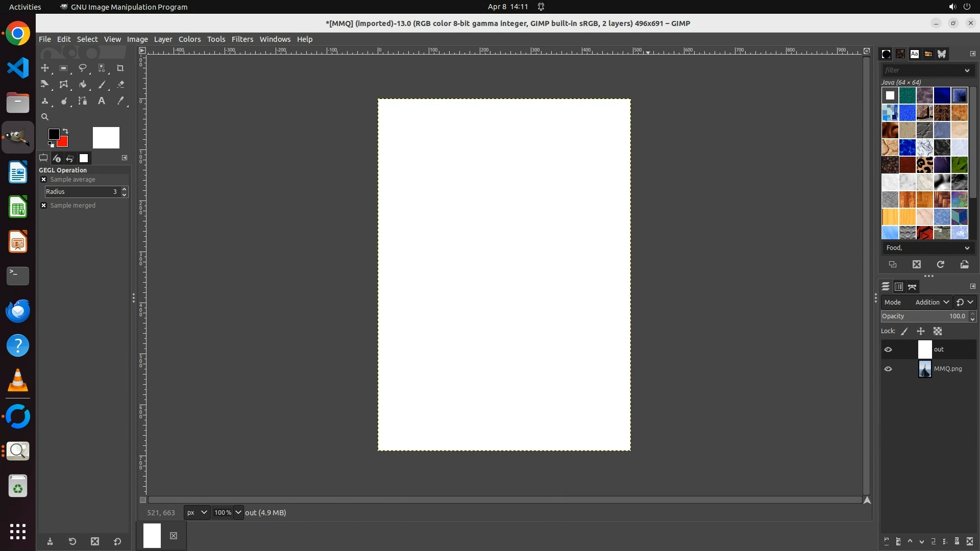Viewport: 980px width, 551px height.
Task: Switch to the Fonts tab icon
Action: pos(914,54)
